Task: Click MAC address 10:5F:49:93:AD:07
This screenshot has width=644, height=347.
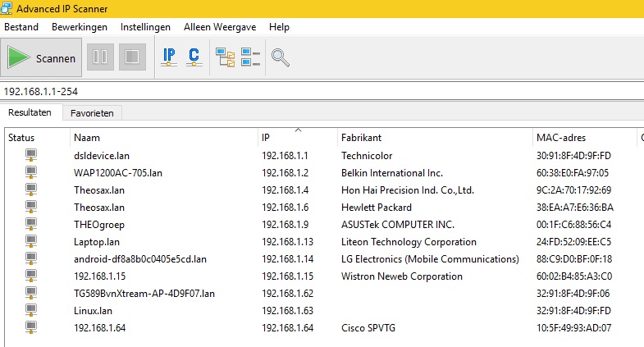Action: tap(573, 328)
